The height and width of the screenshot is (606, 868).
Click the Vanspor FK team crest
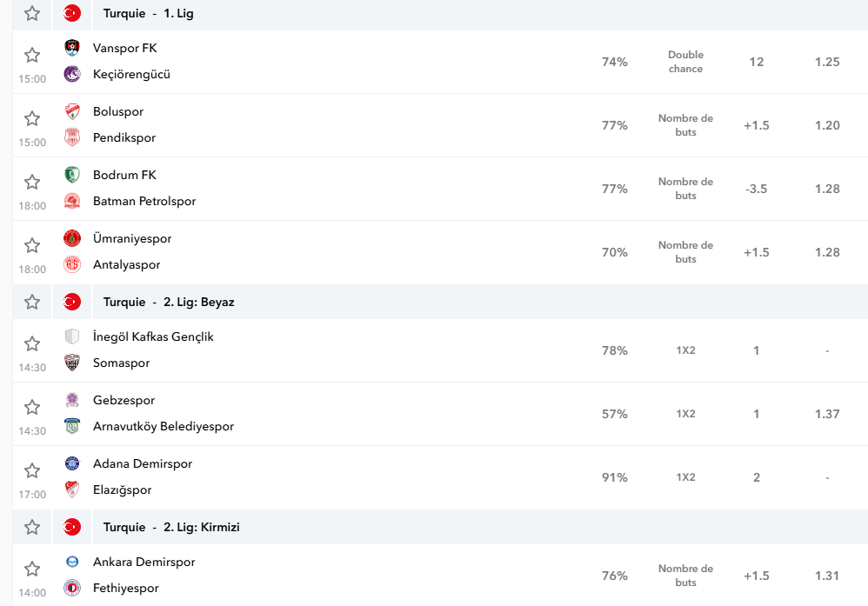pos(72,48)
